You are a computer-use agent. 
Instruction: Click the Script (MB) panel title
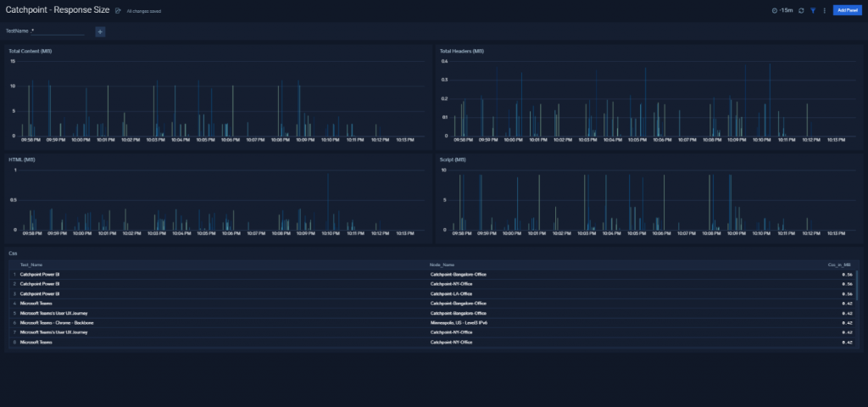coord(453,159)
